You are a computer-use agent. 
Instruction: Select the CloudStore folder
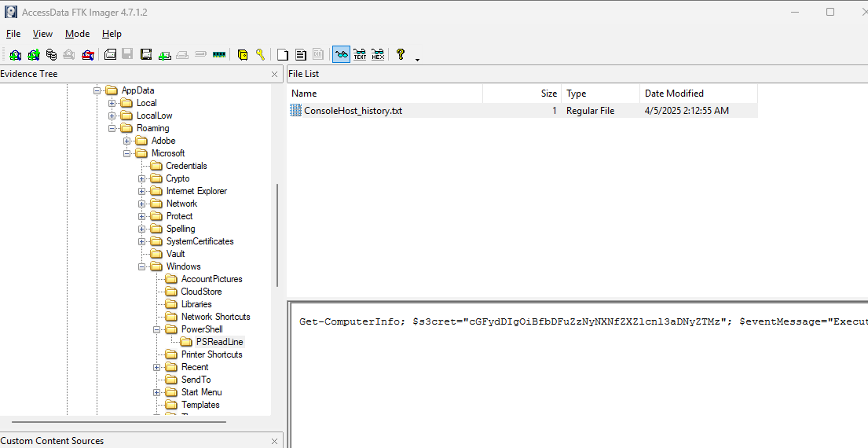coord(201,292)
